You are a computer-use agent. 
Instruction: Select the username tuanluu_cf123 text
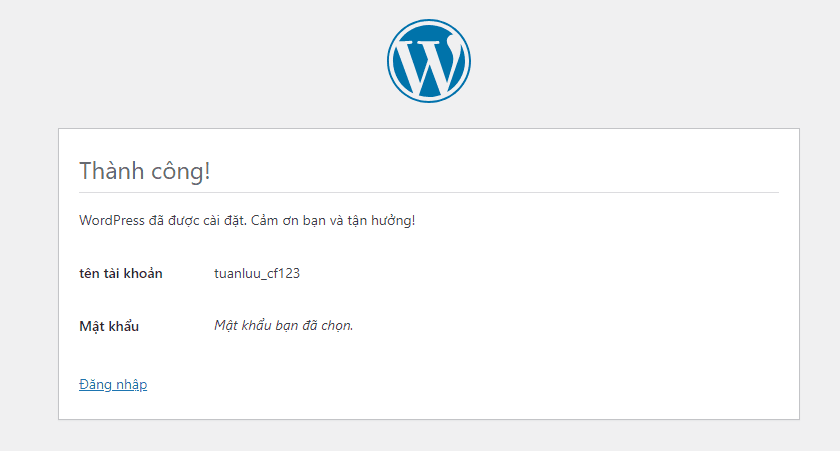(257, 274)
